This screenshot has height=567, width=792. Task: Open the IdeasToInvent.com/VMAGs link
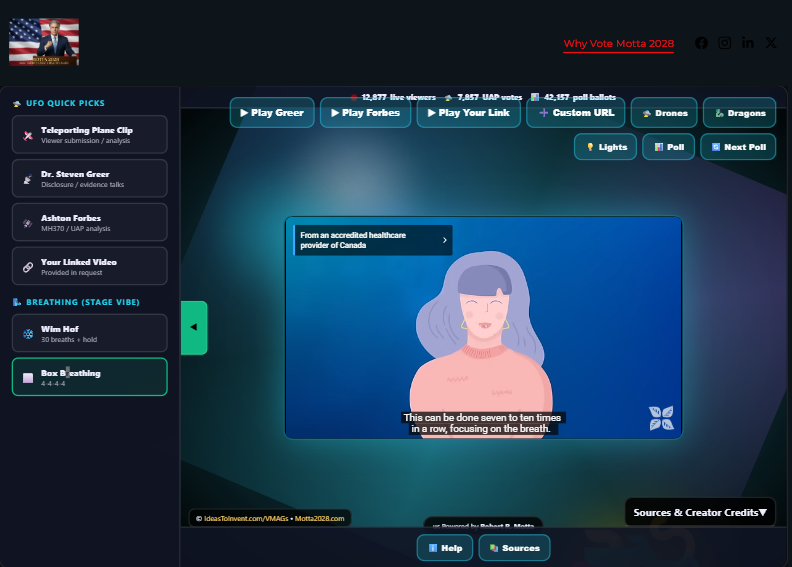[246, 519]
